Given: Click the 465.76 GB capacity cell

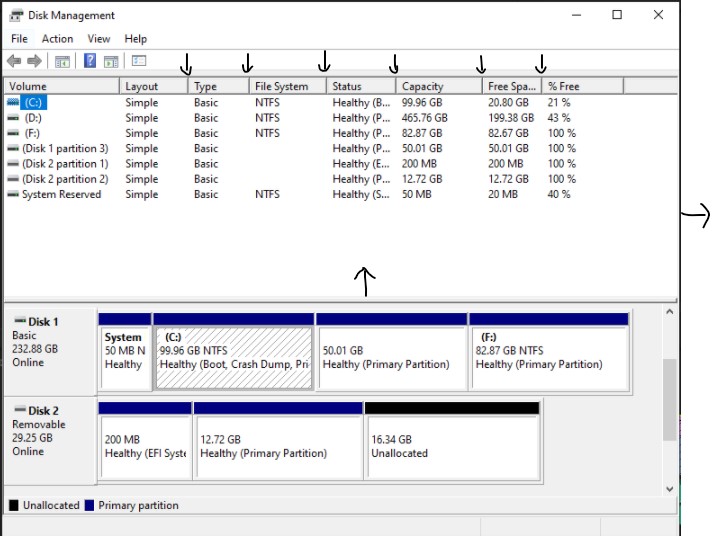Looking at the screenshot, I should coord(425,118).
